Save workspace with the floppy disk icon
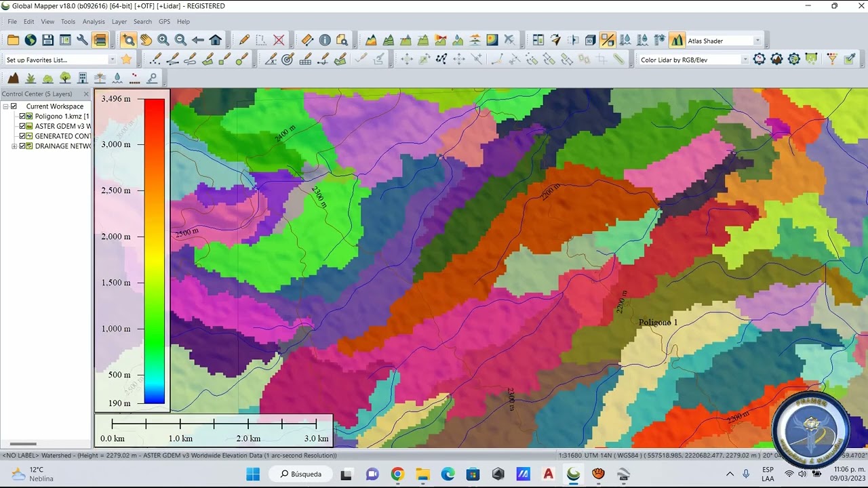 click(47, 41)
